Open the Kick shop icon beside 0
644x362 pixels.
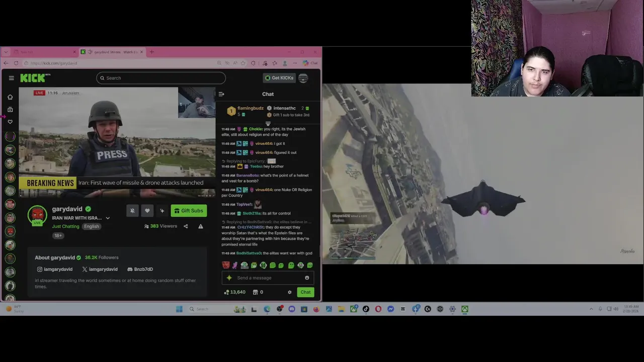(255, 292)
